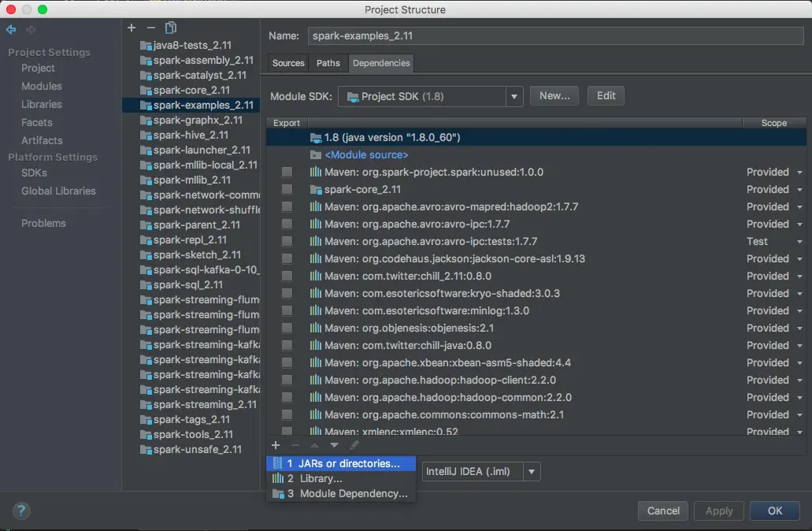Select the Dependencies tab
This screenshot has width=812, height=531.
pyautogui.click(x=381, y=63)
